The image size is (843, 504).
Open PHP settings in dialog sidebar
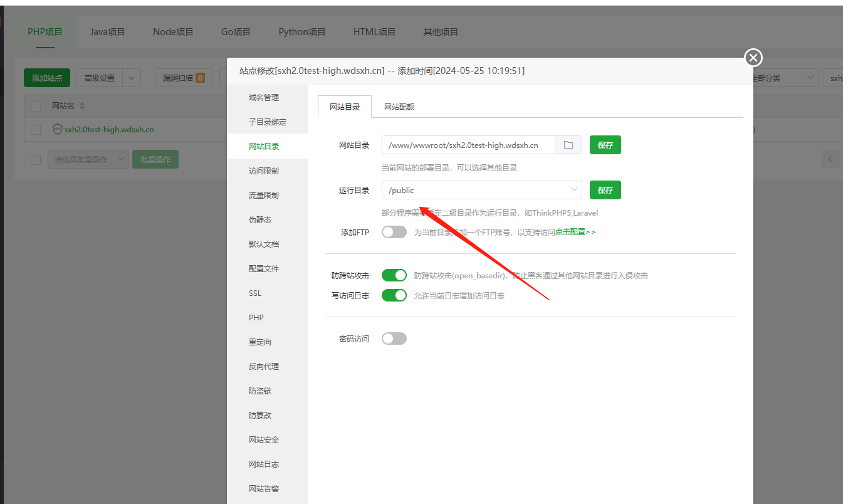[268, 317]
